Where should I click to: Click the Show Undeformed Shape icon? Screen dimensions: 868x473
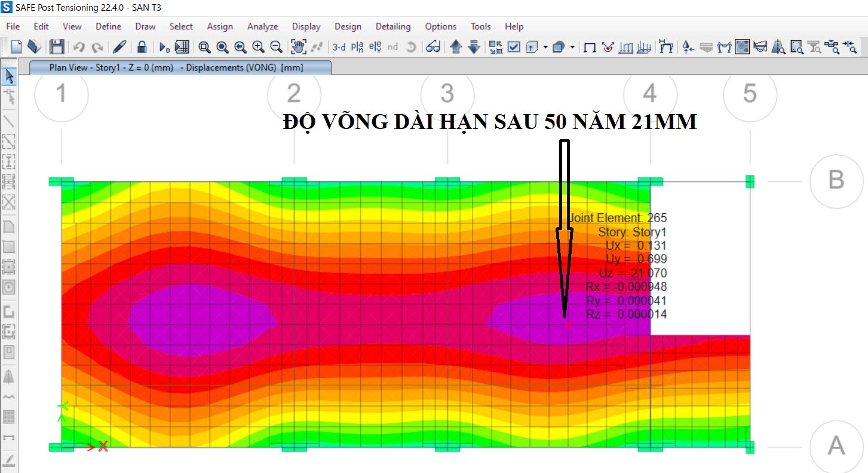click(590, 47)
